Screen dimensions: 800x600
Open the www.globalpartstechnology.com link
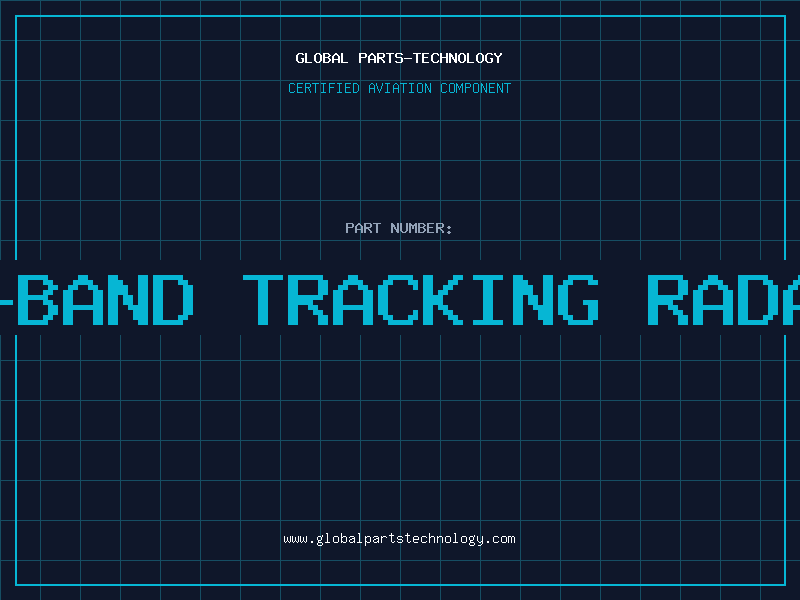pos(399,539)
